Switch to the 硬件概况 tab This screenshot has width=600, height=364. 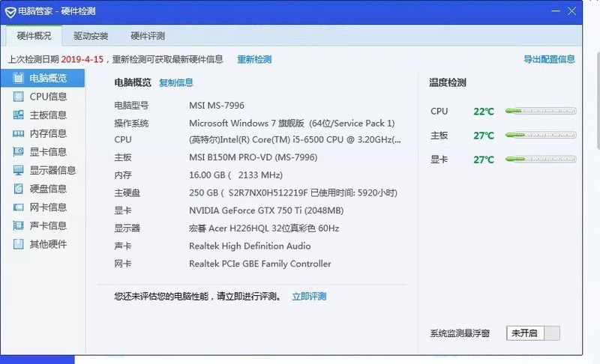coord(34,36)
